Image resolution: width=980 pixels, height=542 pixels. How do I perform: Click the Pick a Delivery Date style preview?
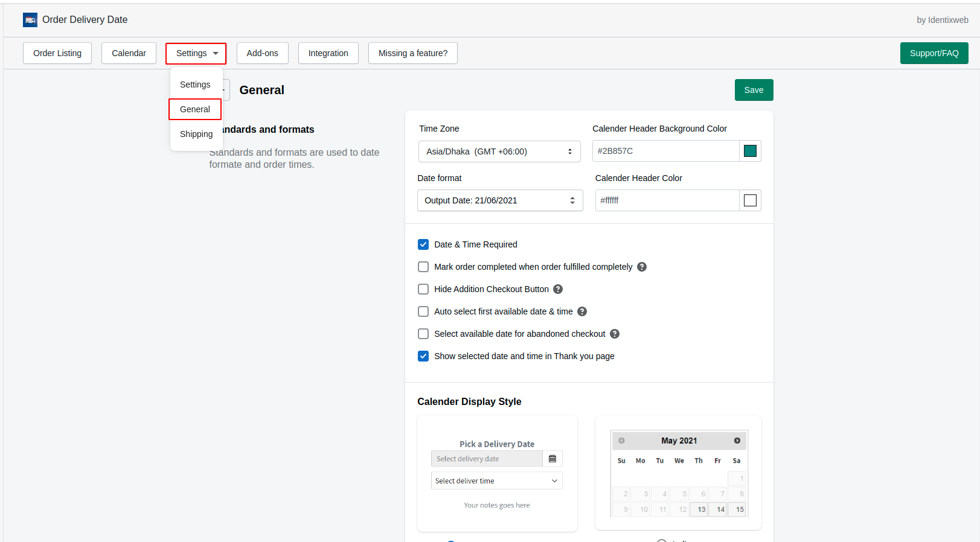(x=497, y=474)
